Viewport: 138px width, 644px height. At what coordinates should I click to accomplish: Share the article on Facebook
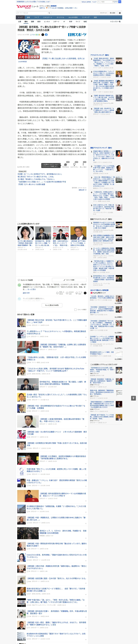[46, 35]
